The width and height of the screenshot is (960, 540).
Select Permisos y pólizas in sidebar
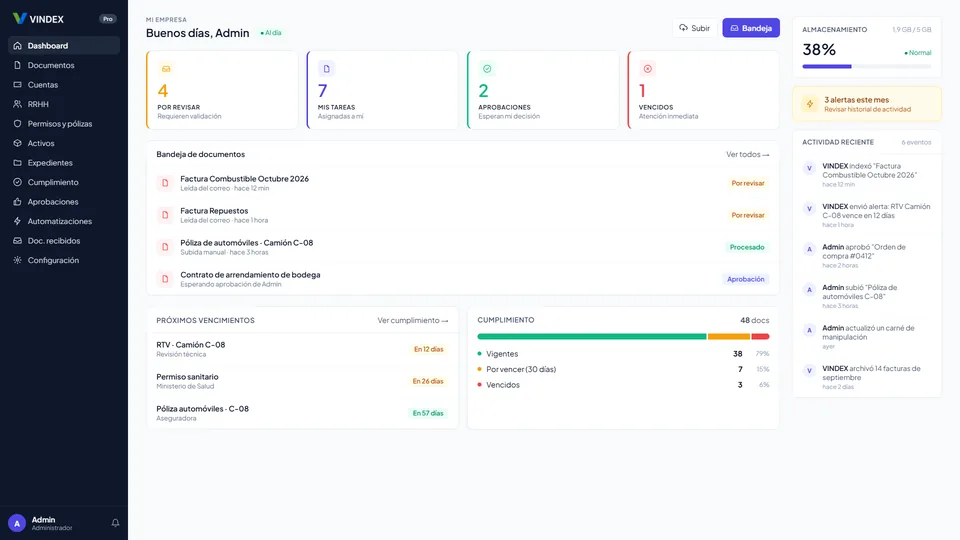[64, 124]
